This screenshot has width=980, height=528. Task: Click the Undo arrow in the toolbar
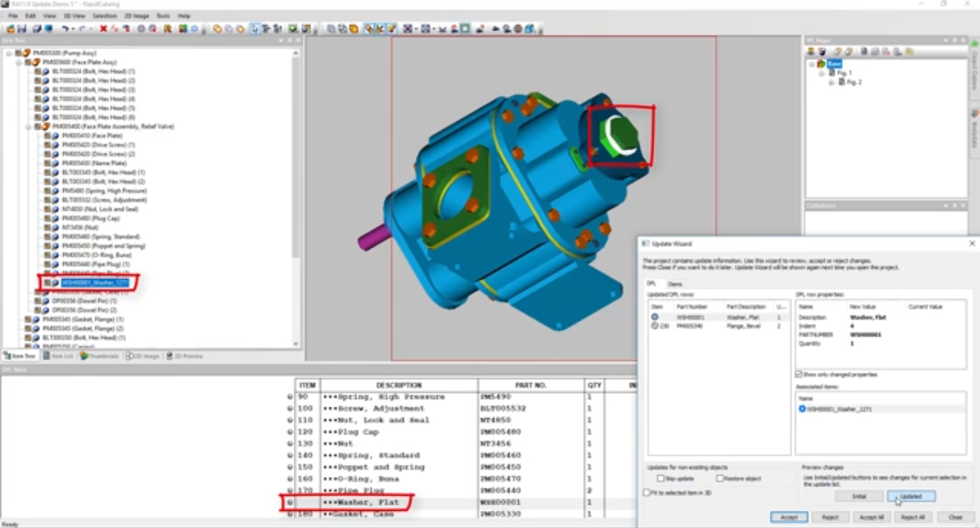pos(65,29)
